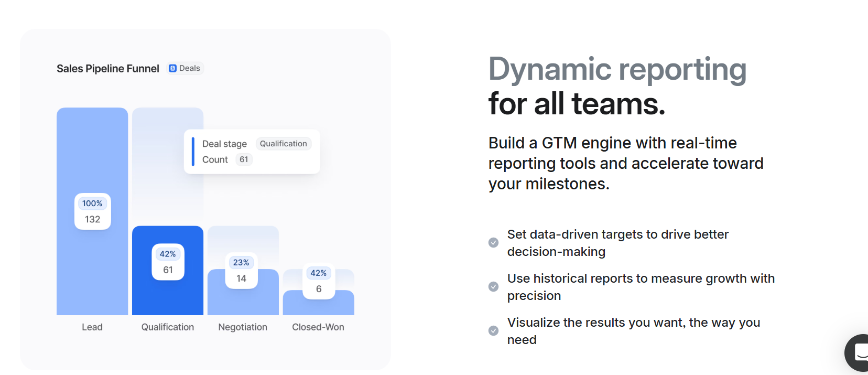Click the 100% 132 value card
868x375 pixels.
tap(93, 211)
